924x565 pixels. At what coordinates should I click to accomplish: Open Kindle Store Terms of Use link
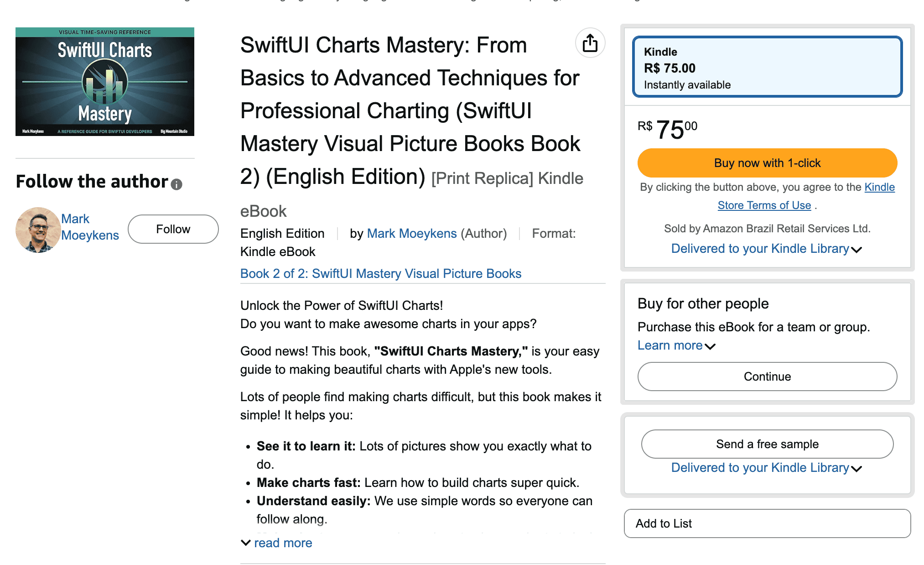click(764, 205)
